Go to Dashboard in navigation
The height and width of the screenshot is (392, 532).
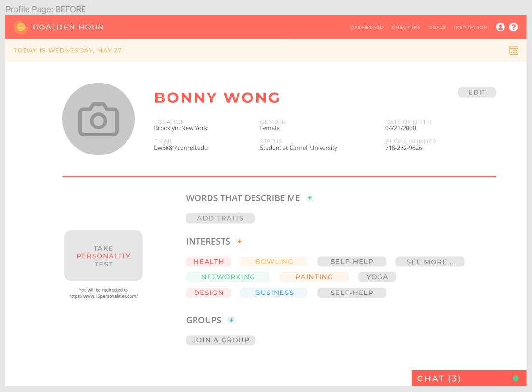367,28
